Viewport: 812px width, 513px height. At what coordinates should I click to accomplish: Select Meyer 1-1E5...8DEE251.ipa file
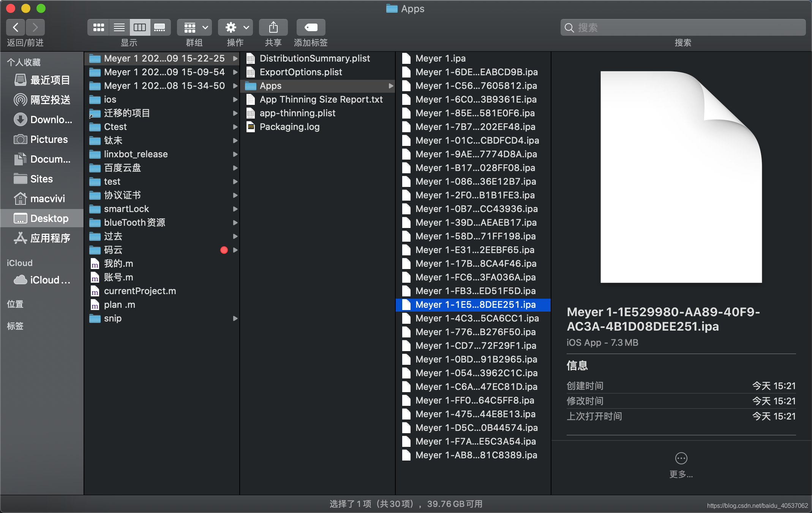tap(476, 305)
